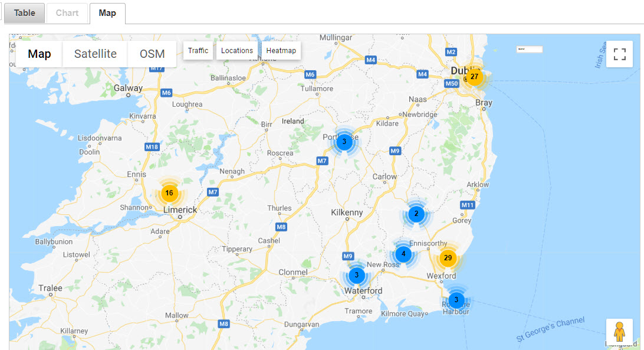This screenshot has width=644, height=350.
Task: Click the Enniscorthy town label
Action: 428,244
